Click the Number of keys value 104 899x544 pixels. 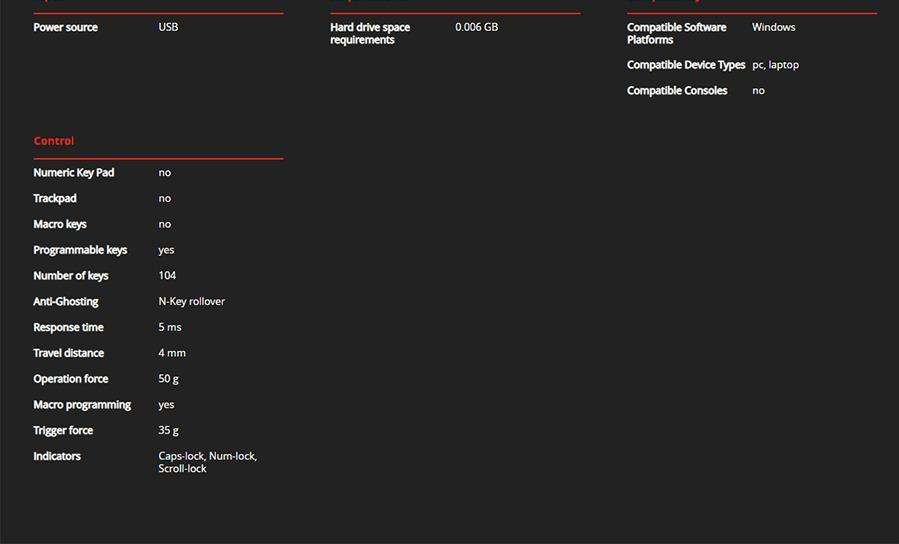click(167, 276)
